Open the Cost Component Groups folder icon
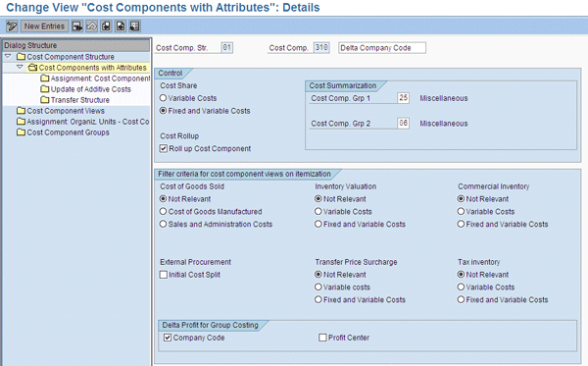The height and width of the screenshot is (366, 588). point(21,132)
